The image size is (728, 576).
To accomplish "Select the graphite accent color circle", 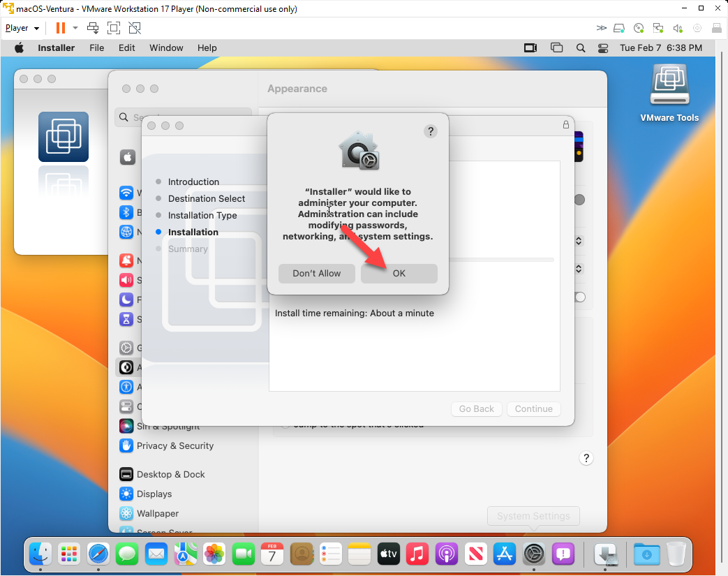I will [x=579, y=200].
